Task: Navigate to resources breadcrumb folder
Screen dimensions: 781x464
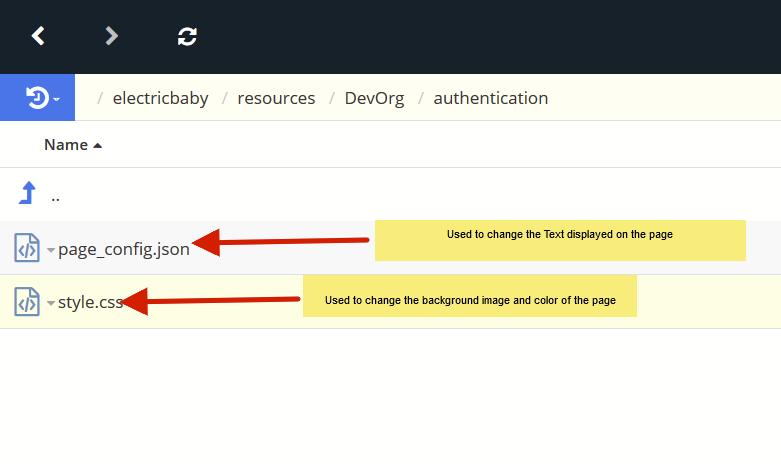Action: pos(276,98)
